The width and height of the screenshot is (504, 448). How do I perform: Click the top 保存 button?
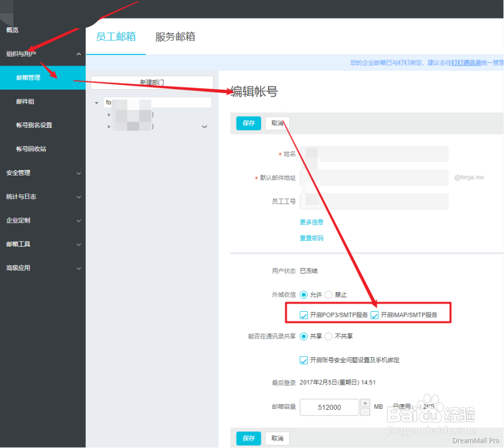(248, 123)
